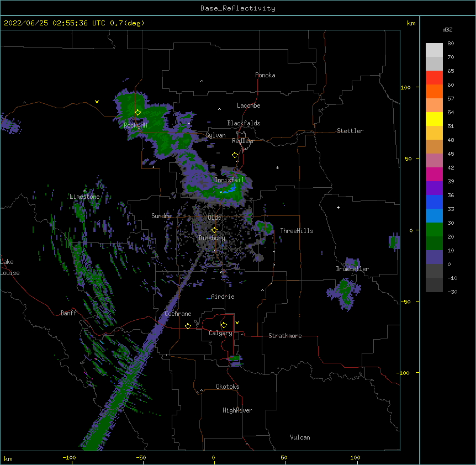476x465 pixels.
Task: Click the yellow diamond marker south of RedDeer
Action: 235,155
